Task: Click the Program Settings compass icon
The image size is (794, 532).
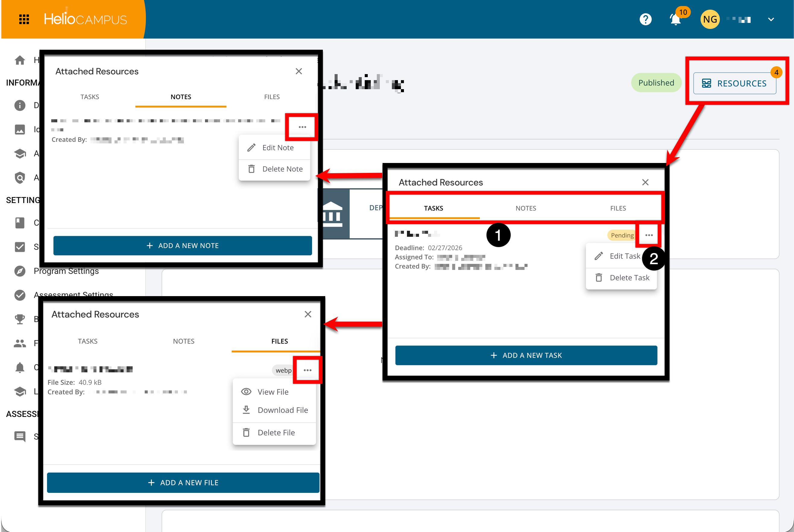Action: pyautogui.click(x=20, y=271)
